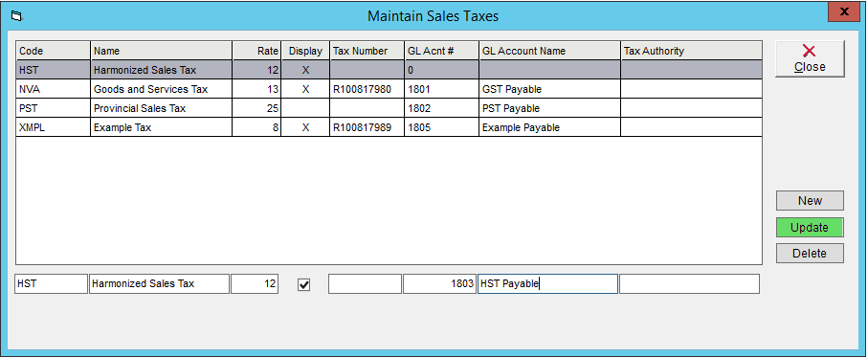Click tax number R100817980
The image size is (868, 358).
click(x=367, y=89)
